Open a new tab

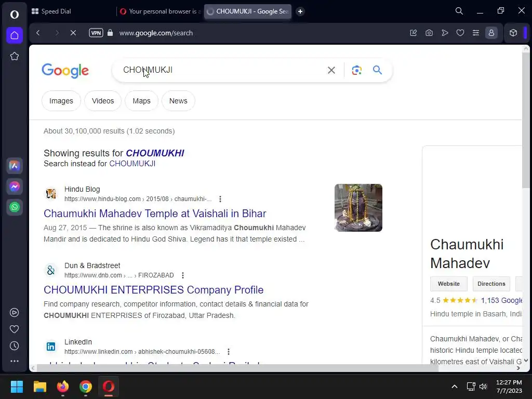coord(300,11)
